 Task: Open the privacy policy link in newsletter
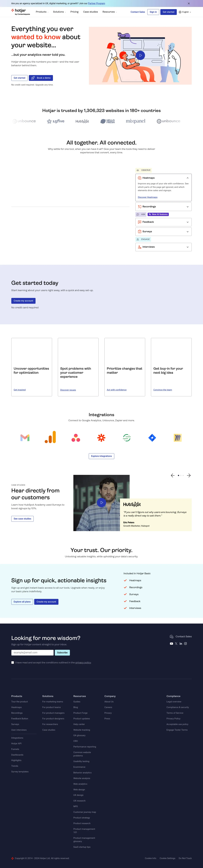coord(83,663)
